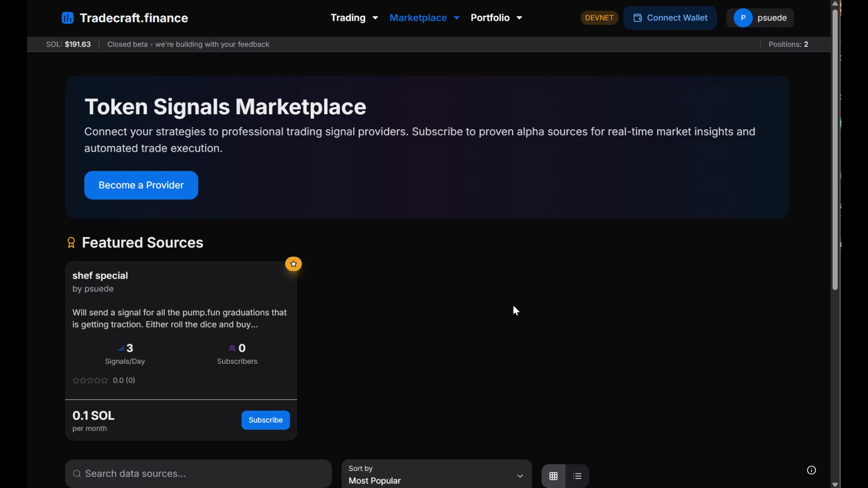Click the psuede profile avatar
868x488 pixels.
743,18
